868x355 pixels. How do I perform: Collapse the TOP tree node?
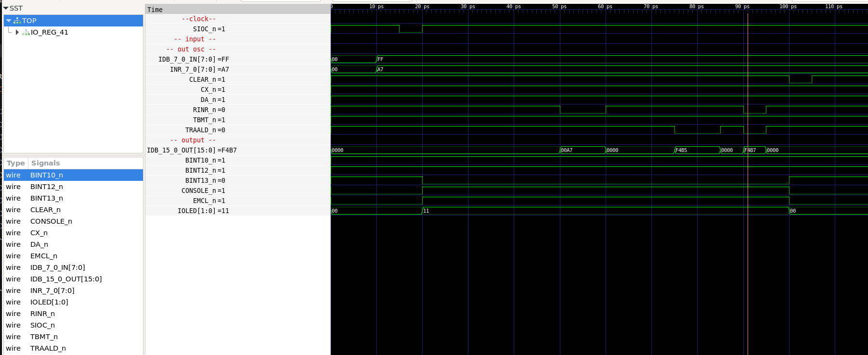pos(9,21)
